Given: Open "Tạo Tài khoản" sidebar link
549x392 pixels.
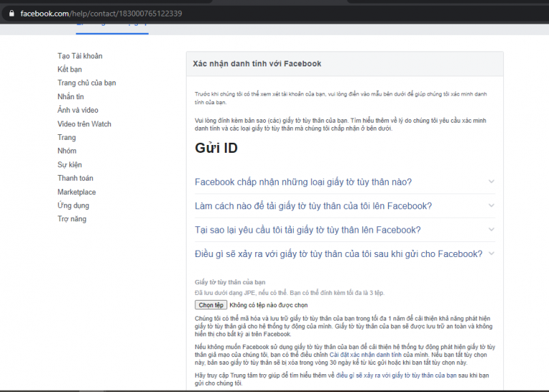Looking at the screenshot, I should click(x=80, y=56).
